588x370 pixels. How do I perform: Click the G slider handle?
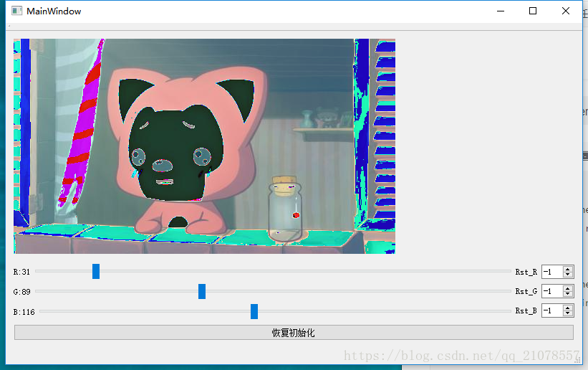point(202,292)
